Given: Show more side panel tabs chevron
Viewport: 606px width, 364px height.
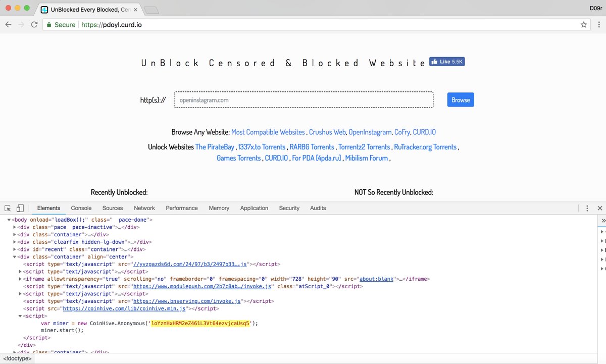Looking at the screenshot, I should tap(603, 221).
